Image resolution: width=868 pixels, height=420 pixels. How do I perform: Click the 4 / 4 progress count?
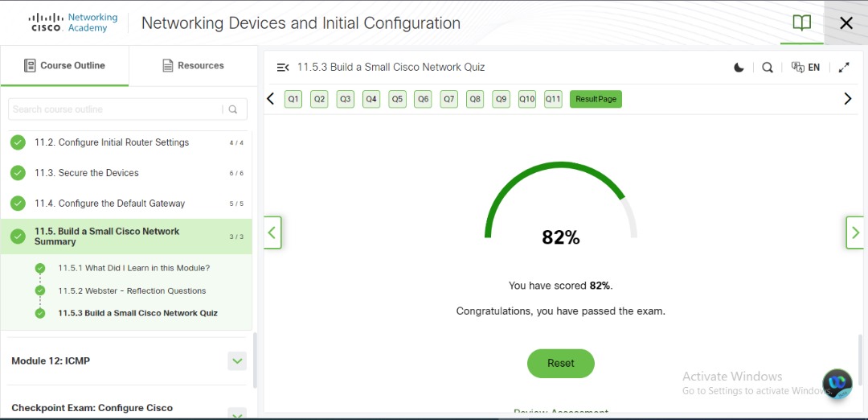(236, 143)
